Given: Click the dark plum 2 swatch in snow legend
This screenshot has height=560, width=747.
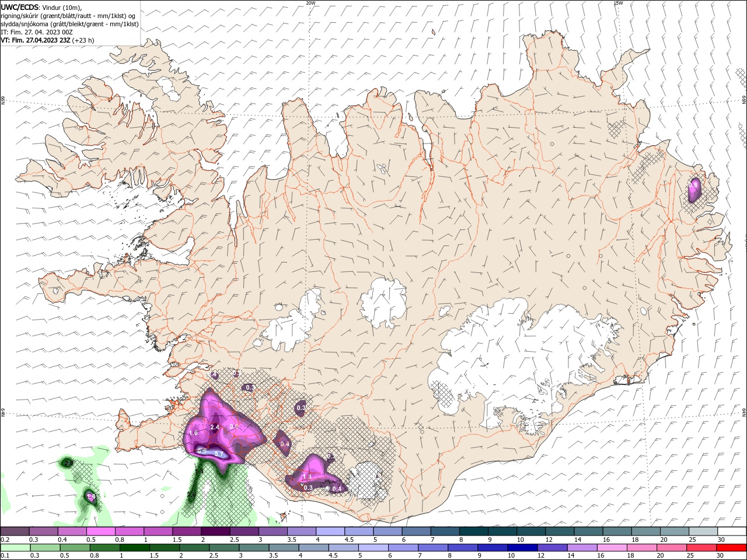Looking at the screenshot, I should 215,531.
